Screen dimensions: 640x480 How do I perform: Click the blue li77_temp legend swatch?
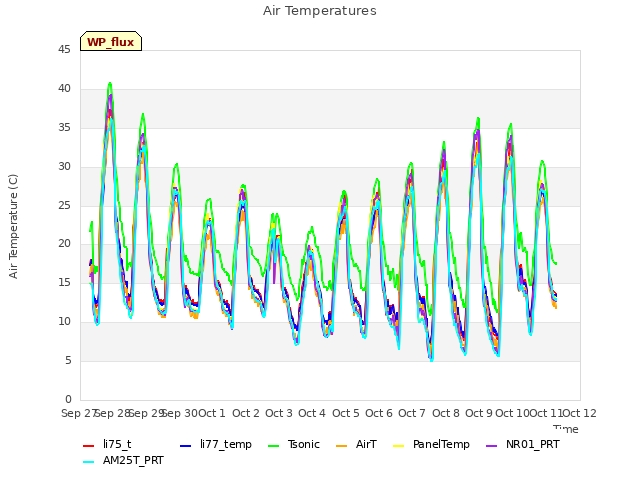tap(186, 446)
